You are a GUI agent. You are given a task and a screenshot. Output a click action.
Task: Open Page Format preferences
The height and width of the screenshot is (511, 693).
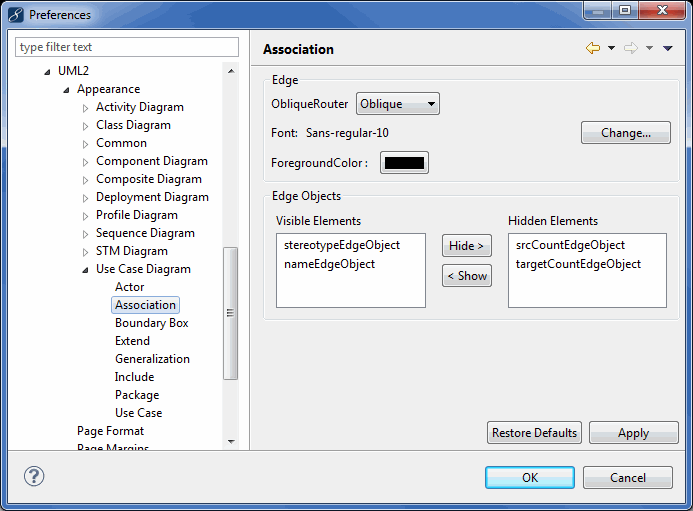tap(110, 431)
